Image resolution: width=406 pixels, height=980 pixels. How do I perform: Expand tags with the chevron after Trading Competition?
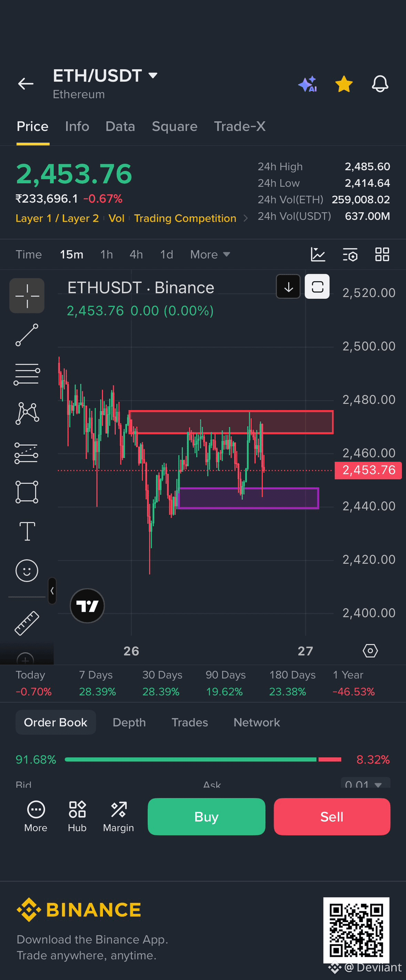point(246,218)
